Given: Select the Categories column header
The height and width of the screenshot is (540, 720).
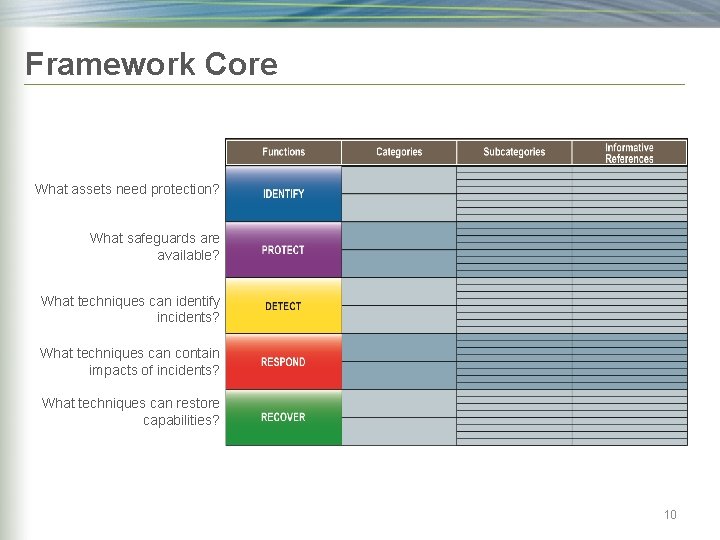Looking at the screenshot, I should [x=399, y=152].
